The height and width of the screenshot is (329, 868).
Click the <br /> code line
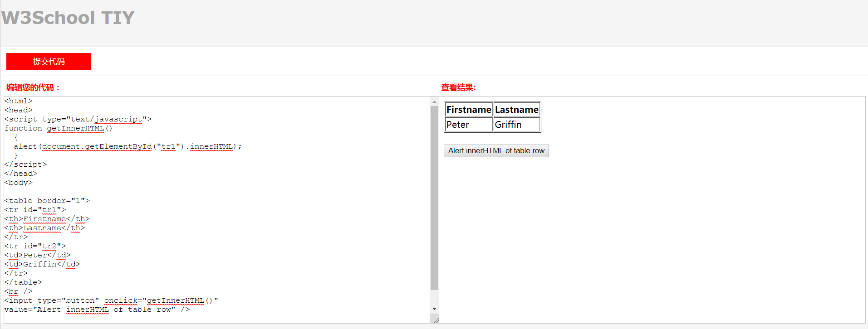pos(19,291)
